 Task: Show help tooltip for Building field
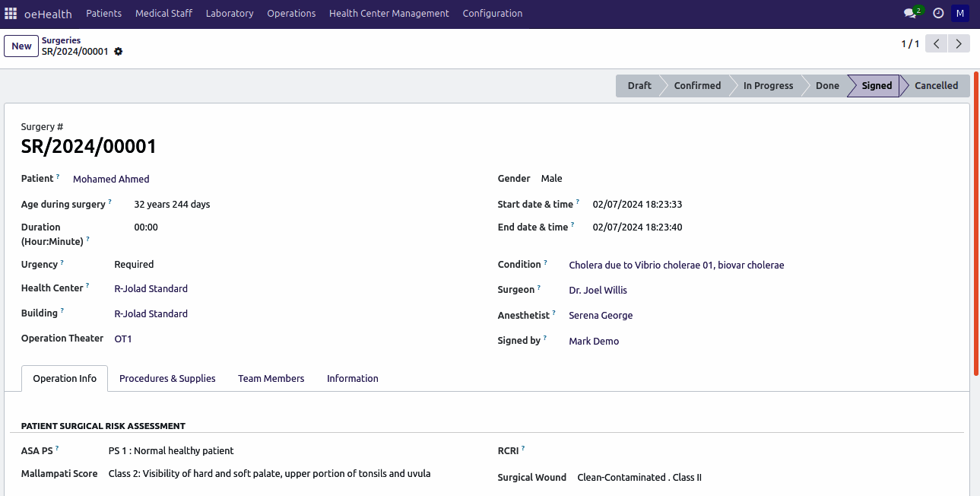[62, 311]
